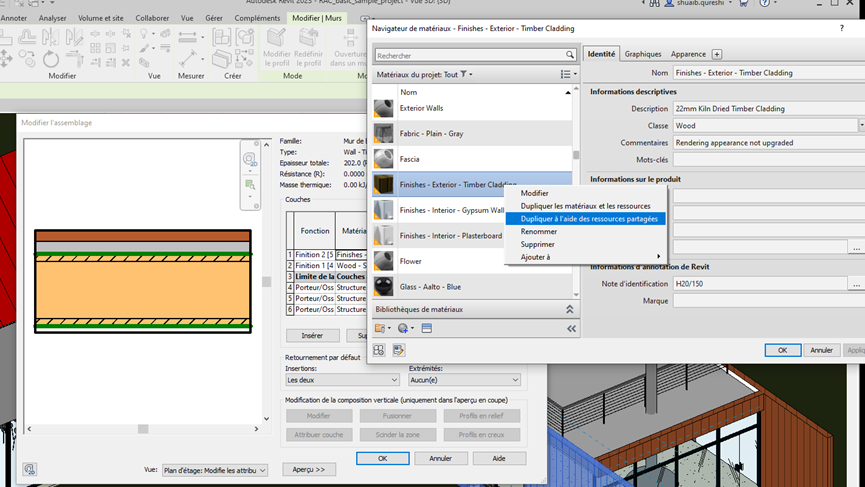This screenshot has height=487, width=865.
Task: Open the Classe dropdown showing Wood
Action: [x=861, y=126]
